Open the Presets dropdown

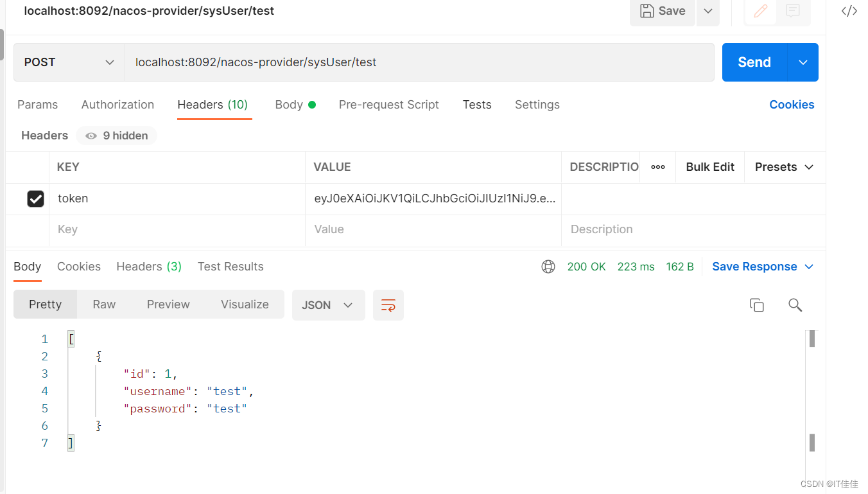coord(785,167)
